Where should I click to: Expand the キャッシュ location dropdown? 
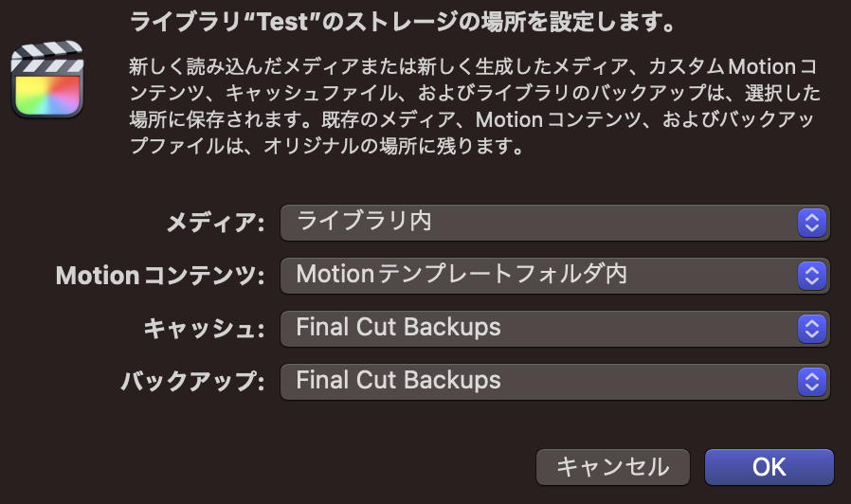[554, 329]
